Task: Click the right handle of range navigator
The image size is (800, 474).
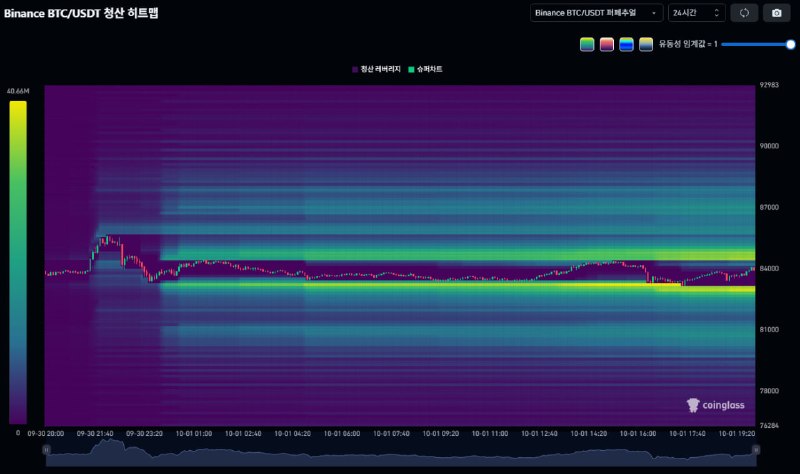Action: coord(756,450)
